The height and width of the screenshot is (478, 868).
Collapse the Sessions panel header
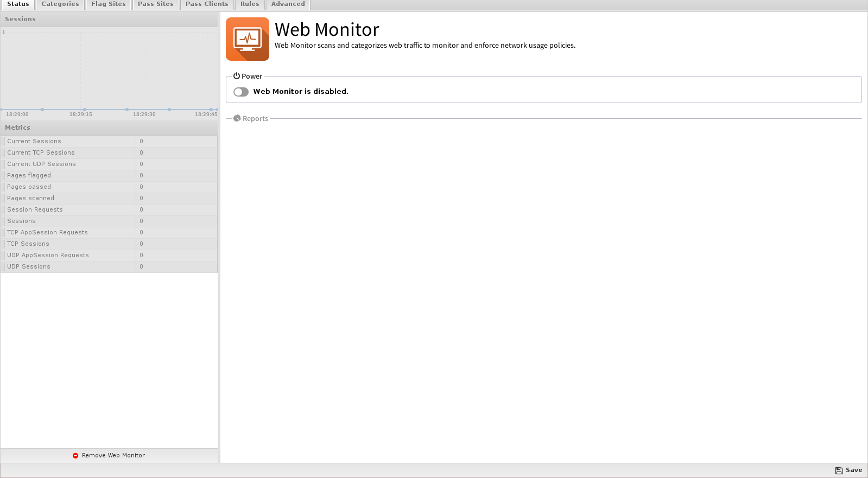tap(109, 19)
